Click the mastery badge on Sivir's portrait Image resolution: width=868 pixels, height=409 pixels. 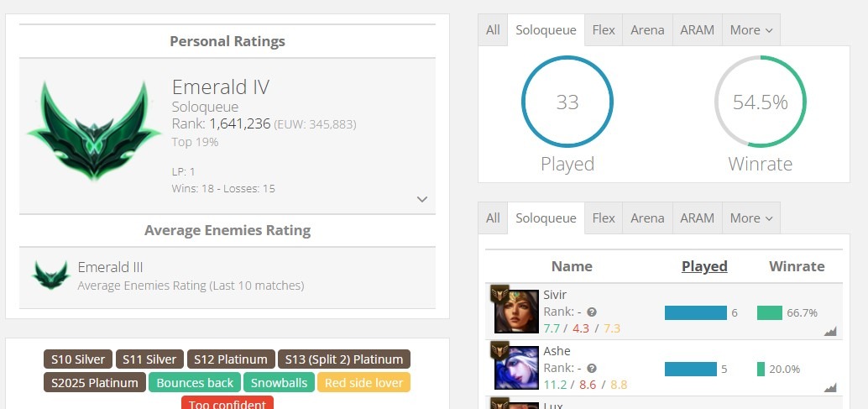(x=499, y=294)
